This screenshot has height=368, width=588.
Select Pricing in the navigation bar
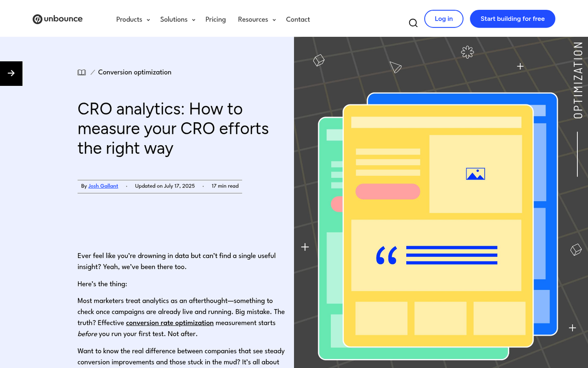pyautogui.click(x=216, y=19)
